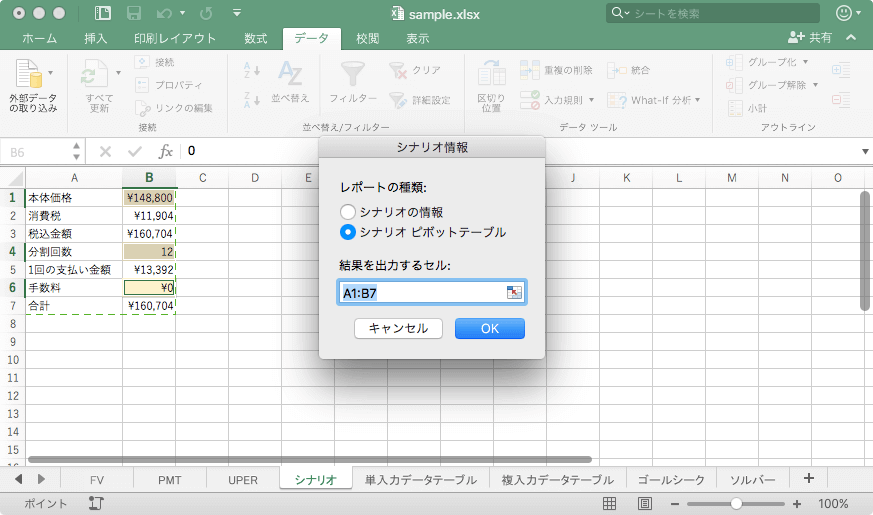
Task: Click OK in the シナリオ情報 dialog
Action: pyautogui.click(x=490, y=328)
